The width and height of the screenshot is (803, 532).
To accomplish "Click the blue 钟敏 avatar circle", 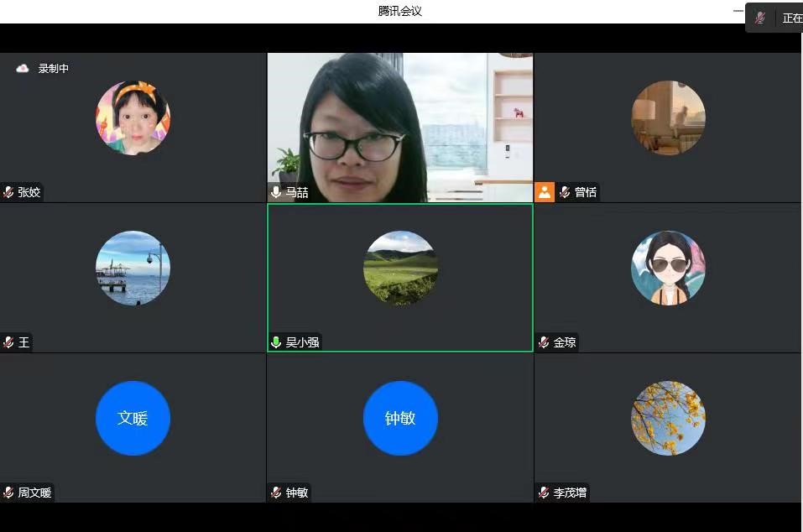I will [400, 418].
